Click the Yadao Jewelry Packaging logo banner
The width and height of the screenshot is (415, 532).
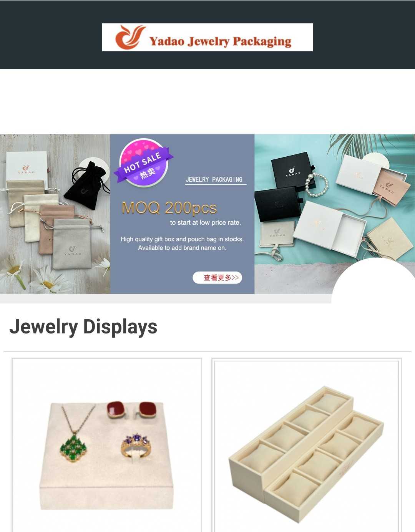[207, 37]
